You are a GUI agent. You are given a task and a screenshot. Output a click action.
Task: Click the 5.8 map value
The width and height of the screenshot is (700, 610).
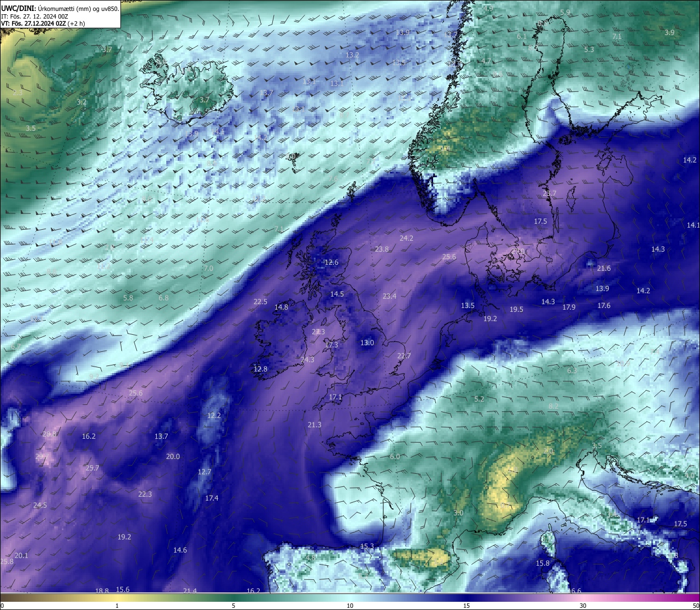[x=128, y=298]
